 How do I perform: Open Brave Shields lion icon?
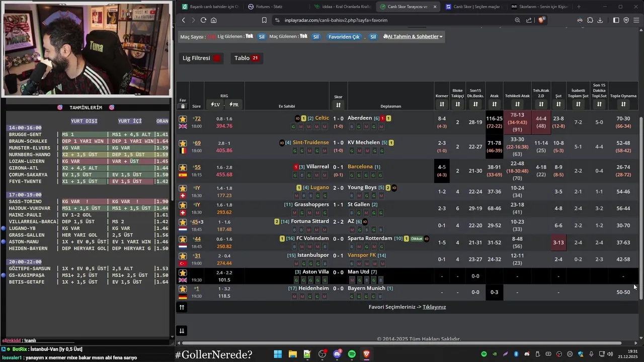[541, 20]
